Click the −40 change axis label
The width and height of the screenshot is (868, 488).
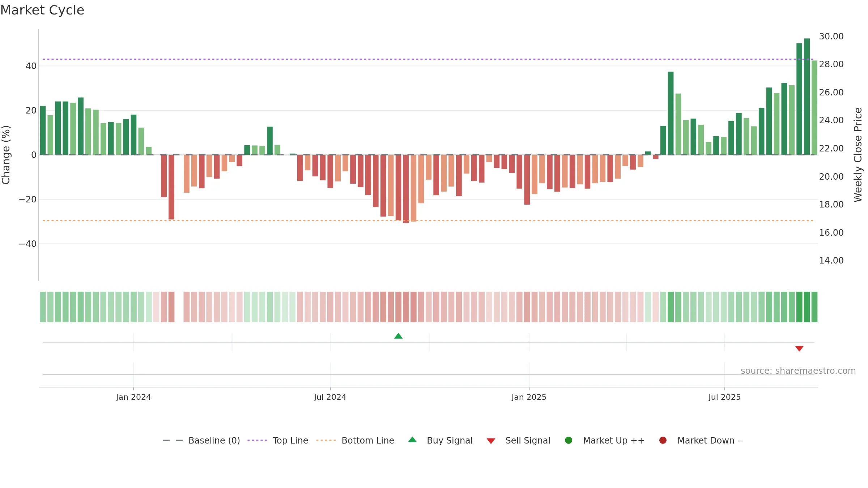click(28, 244)
